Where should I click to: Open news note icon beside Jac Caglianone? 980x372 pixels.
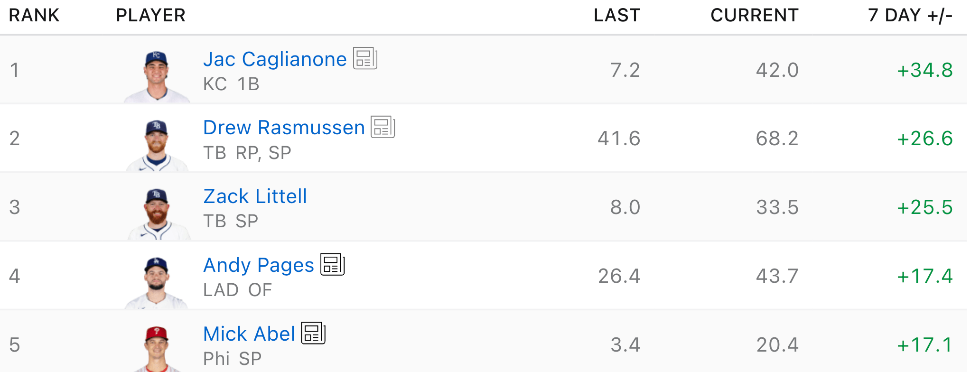[365, 59]
